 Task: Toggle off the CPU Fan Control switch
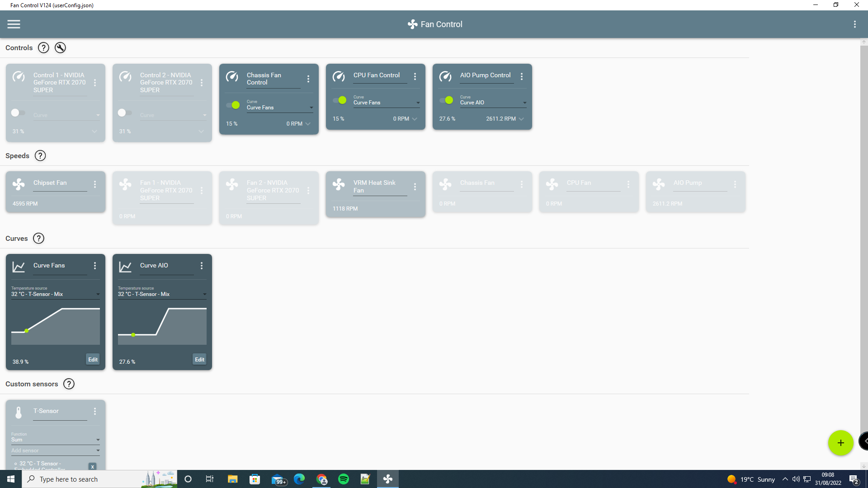(340, 100)
